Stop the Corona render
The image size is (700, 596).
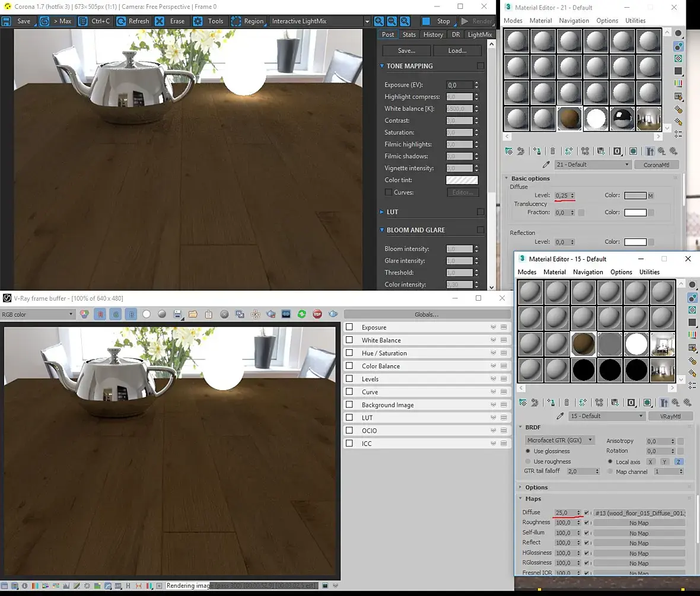[438, 21]
